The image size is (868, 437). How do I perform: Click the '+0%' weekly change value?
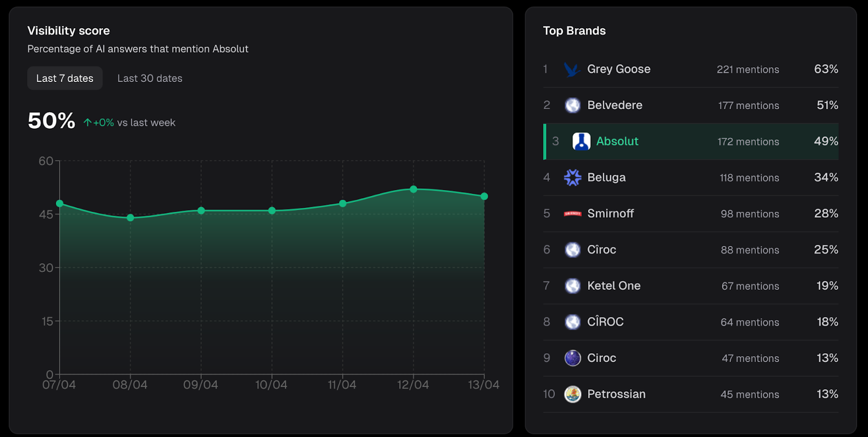104,123
